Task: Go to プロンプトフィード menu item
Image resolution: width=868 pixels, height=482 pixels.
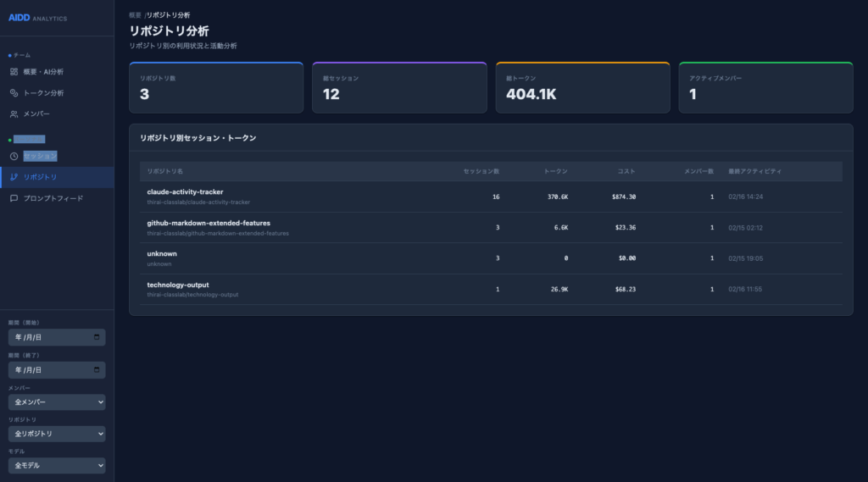Action: (x=53, y=198)
